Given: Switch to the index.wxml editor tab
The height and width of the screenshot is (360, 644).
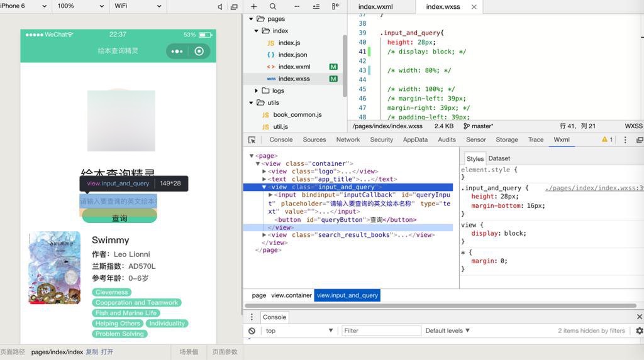Looking at the screenshot, I should coord(375,7).
